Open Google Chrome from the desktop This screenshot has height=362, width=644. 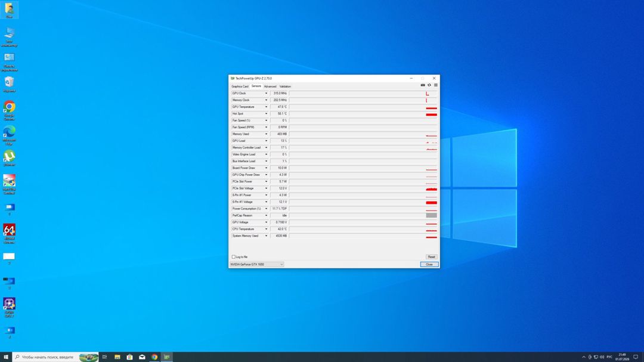pos(9,110)
